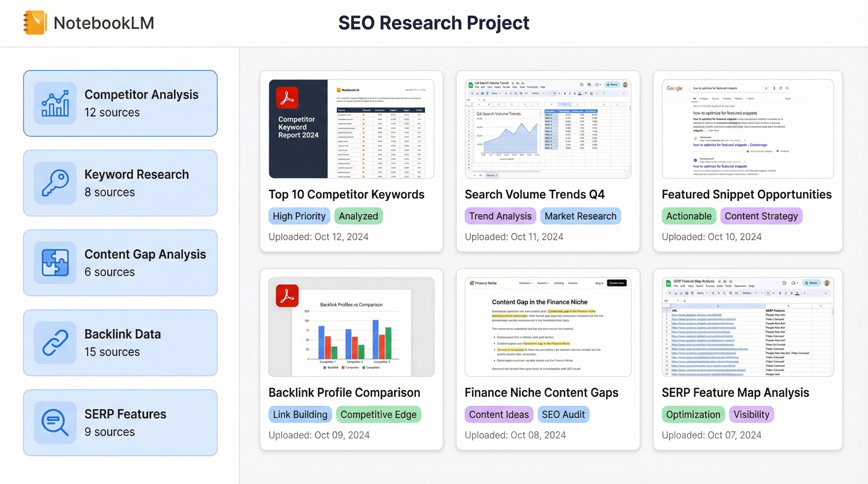The height and width of the screenshot is (484, 868).
Task: Click the PDF icon on Backlink Profiles thumbnail
Action: coord(287,296)
